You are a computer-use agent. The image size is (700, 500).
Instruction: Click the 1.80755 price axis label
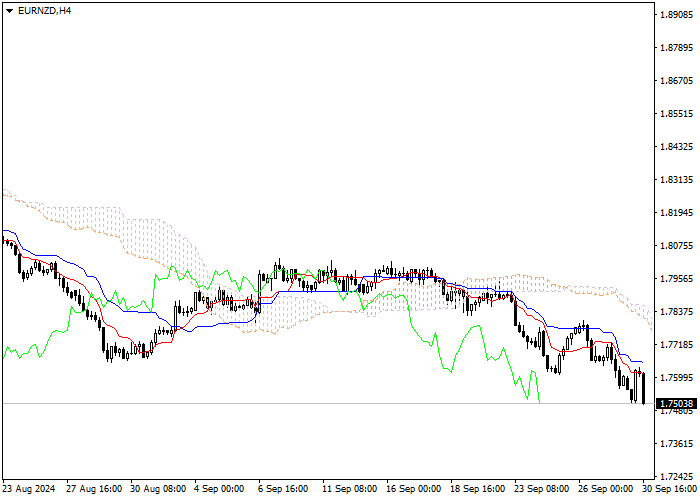click(x=676, y=246)
